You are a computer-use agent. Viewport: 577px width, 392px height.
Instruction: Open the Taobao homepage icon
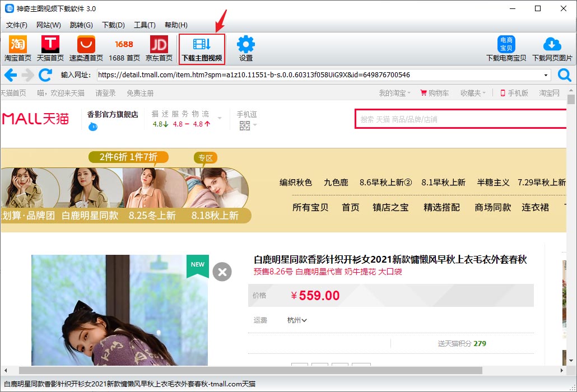point(18,49)
